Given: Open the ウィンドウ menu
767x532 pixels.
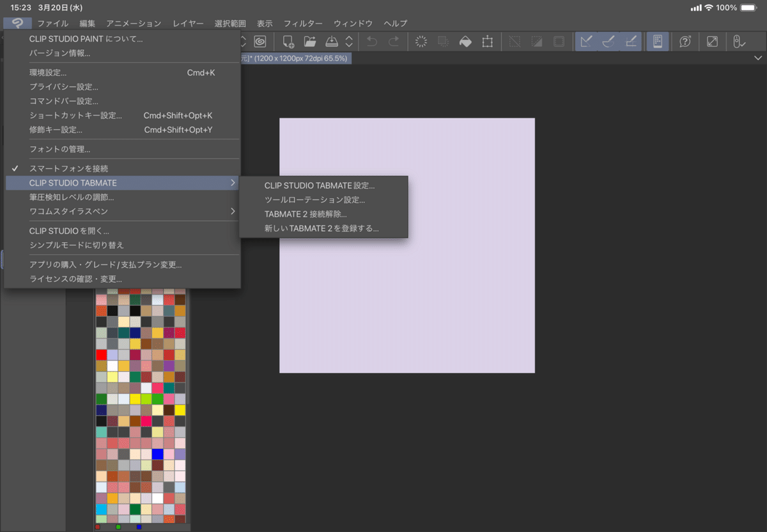Looking at the screenshot, I should pos(353,24).
